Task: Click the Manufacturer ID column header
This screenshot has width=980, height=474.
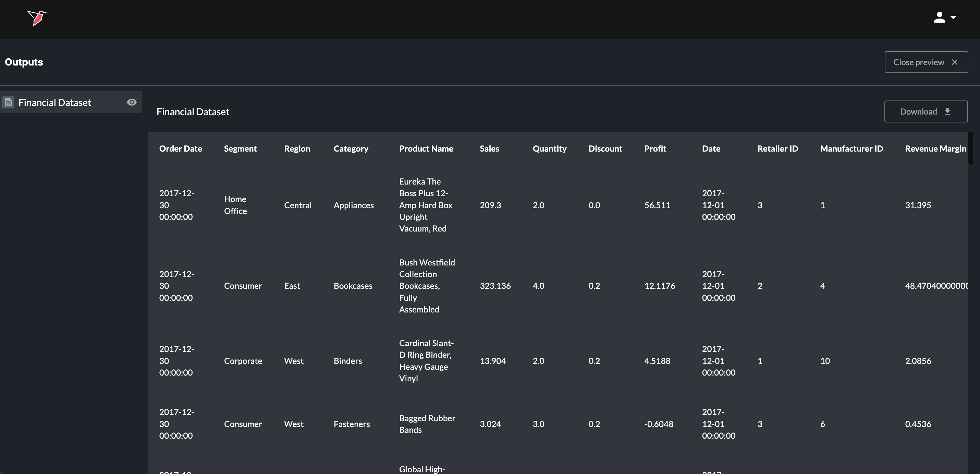Action: [x=851, y=149]
